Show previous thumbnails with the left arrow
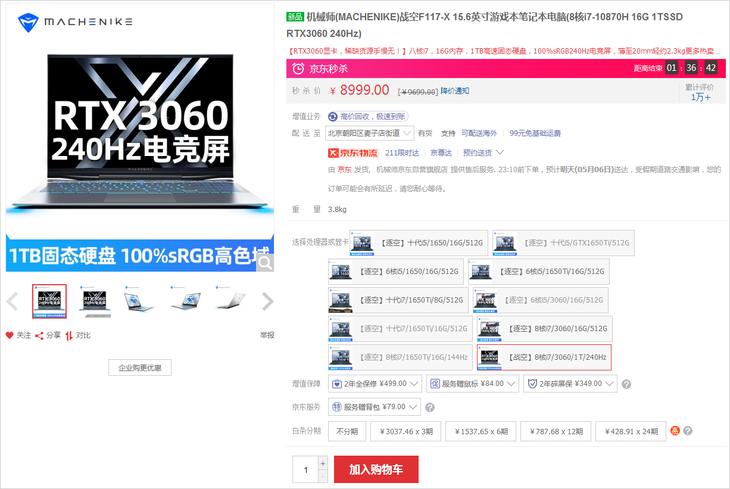 click(x=13, y=301)
